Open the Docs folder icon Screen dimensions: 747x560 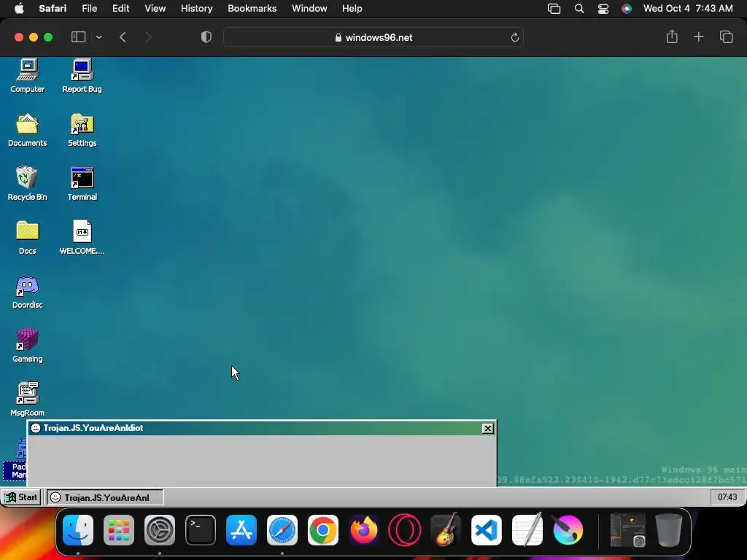[x=27, y=237]
